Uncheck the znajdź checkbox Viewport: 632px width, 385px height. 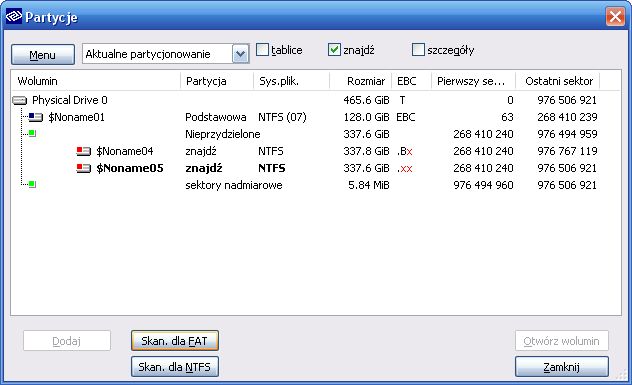pyautogui.click(x=334, y=50)
